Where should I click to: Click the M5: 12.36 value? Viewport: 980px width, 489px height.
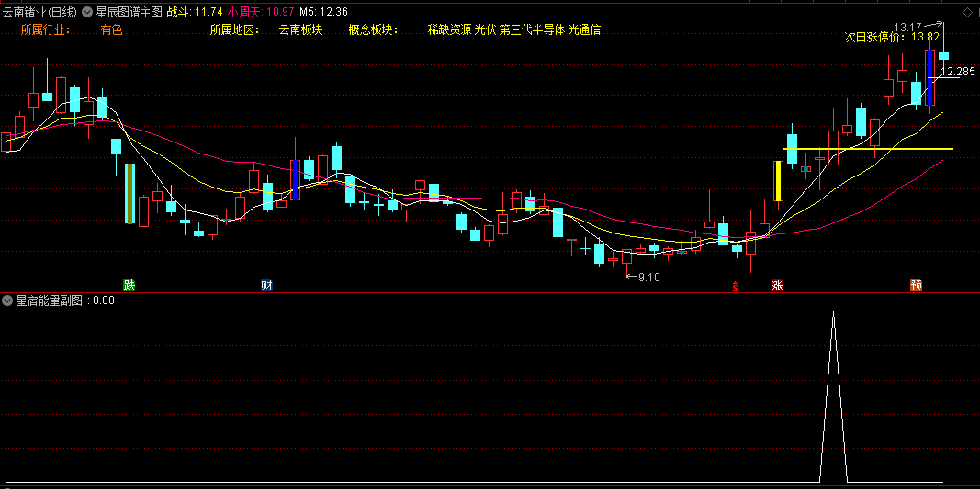(x=323, y=11)
